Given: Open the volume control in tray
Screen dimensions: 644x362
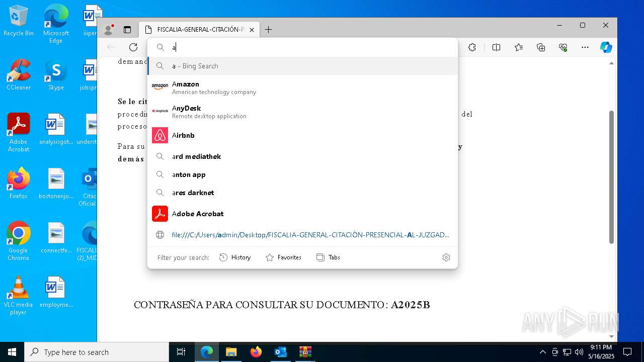Looking at the screenshot, I should pyautogui.click(x=579, y=352).
